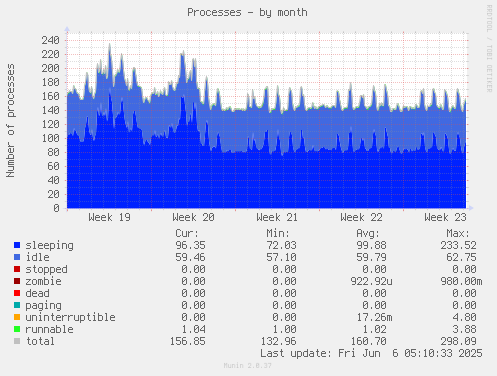This screenshot has width=497, height=376.
Task: Click the runnable green swatch
Action: click(17, 329)
